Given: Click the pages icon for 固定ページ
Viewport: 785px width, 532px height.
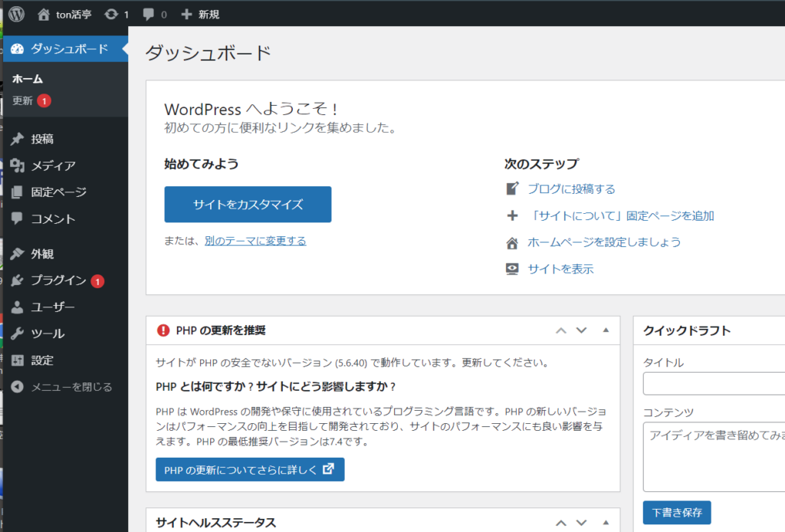Looking at the screenshot, I should (18, 192).
